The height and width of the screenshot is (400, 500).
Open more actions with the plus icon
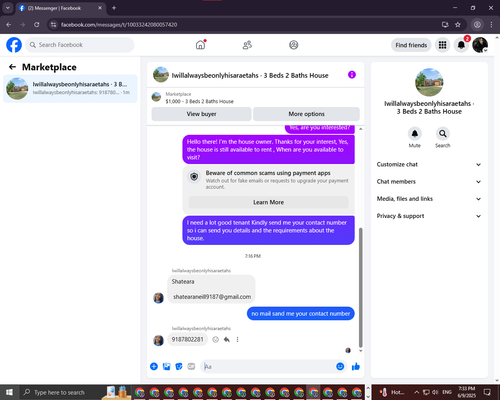pyautogui.click(x=154, y=367)
